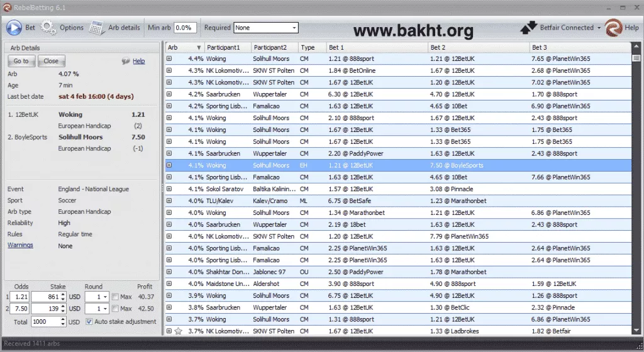Enable Max checkbox for first bet
The width and height of the screenshot is (644, 352).
coord(115,297)
